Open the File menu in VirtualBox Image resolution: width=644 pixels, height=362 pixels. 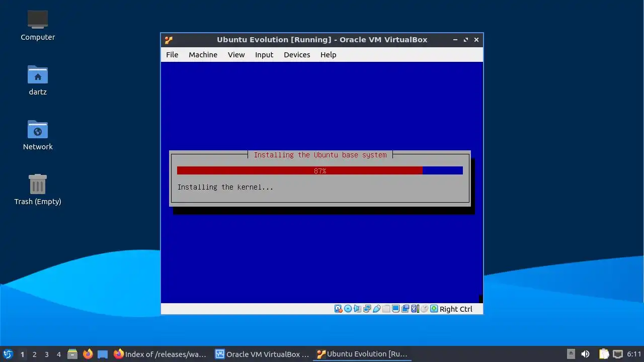[172, 55]
